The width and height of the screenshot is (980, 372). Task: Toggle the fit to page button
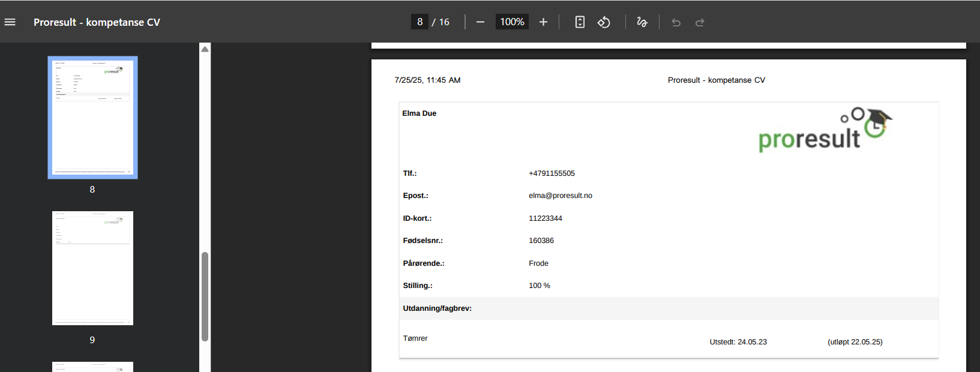click(x=580, y=22)
